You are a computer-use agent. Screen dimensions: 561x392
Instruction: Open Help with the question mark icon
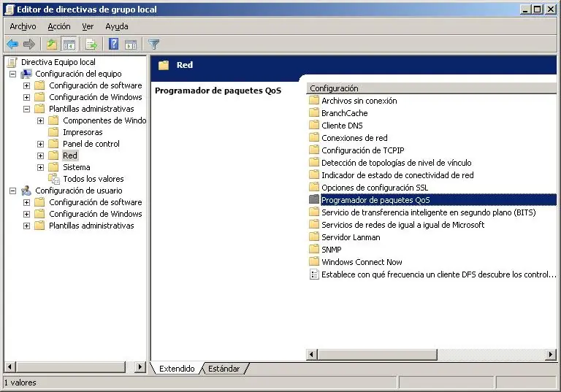click(x=113, y=45)
